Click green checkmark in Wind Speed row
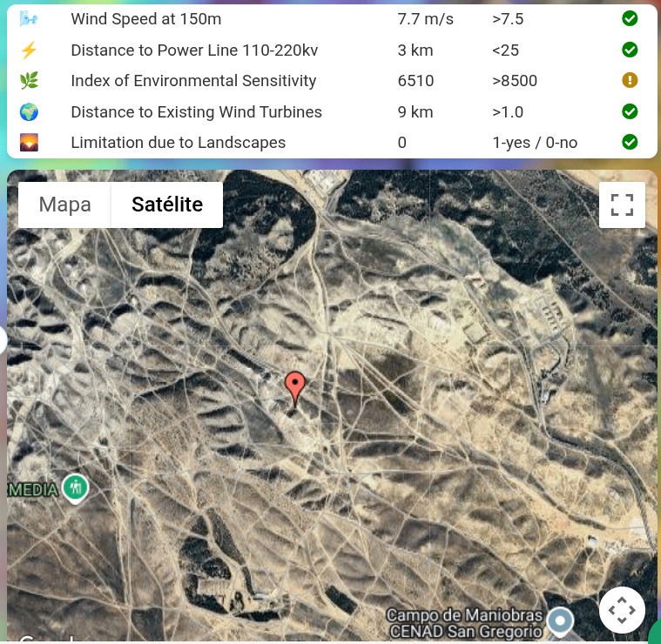Viewport: 661px width, 644px height. point(630,19)
